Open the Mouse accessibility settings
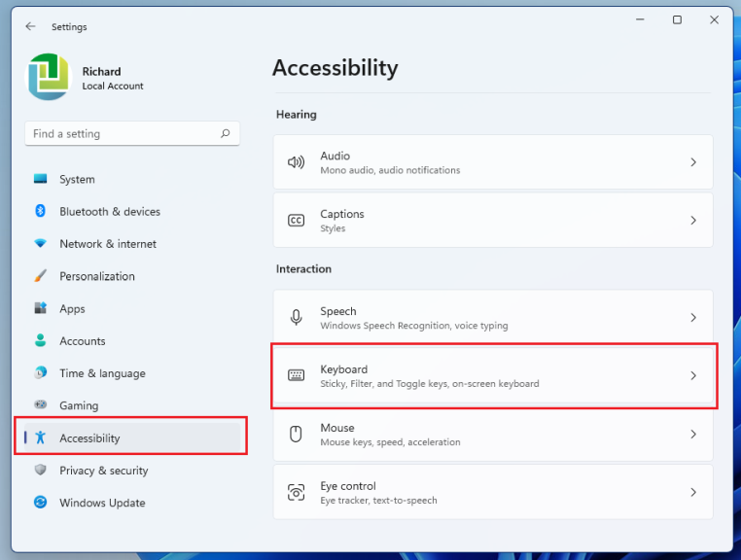Image resolution: width=741 pixels, height=560 pixels. (493, 434)
